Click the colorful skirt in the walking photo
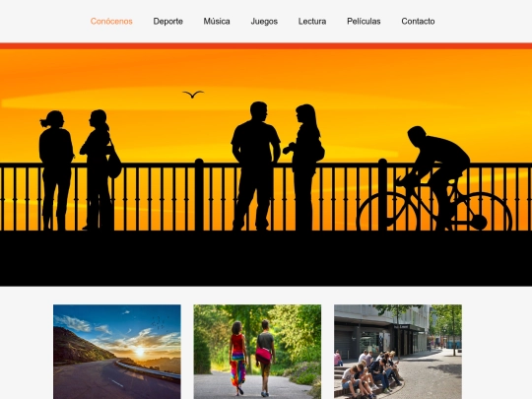 [238, 369]
